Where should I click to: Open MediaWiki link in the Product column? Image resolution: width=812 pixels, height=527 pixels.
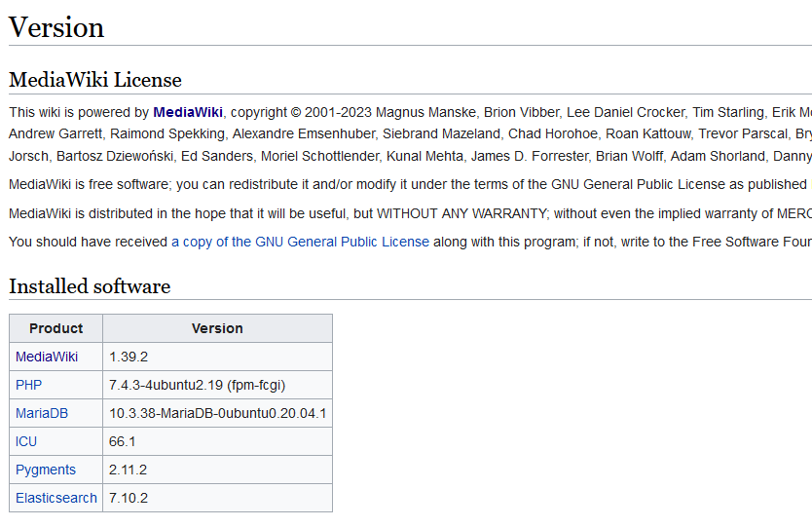(x=47, y=358)
